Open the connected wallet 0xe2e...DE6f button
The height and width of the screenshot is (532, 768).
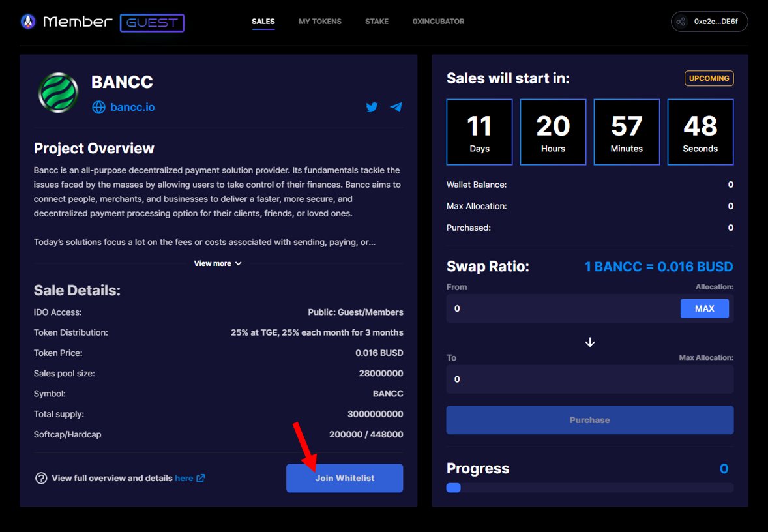click(x=709, y=22)
